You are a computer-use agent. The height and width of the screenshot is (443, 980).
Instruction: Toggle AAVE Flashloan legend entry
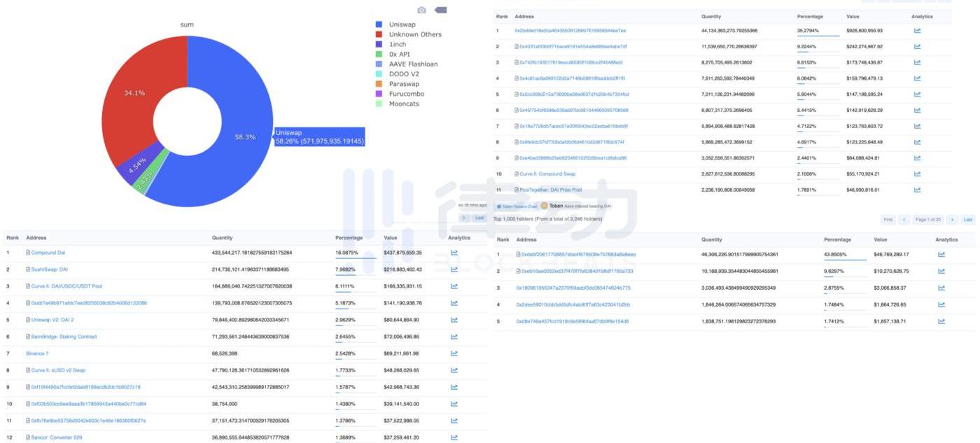point(413,64)
